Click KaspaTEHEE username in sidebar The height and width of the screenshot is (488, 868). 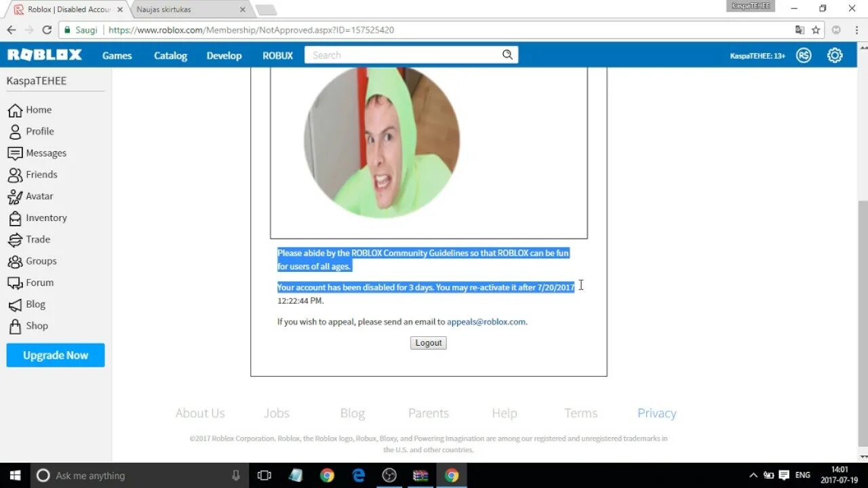point(37,81)
